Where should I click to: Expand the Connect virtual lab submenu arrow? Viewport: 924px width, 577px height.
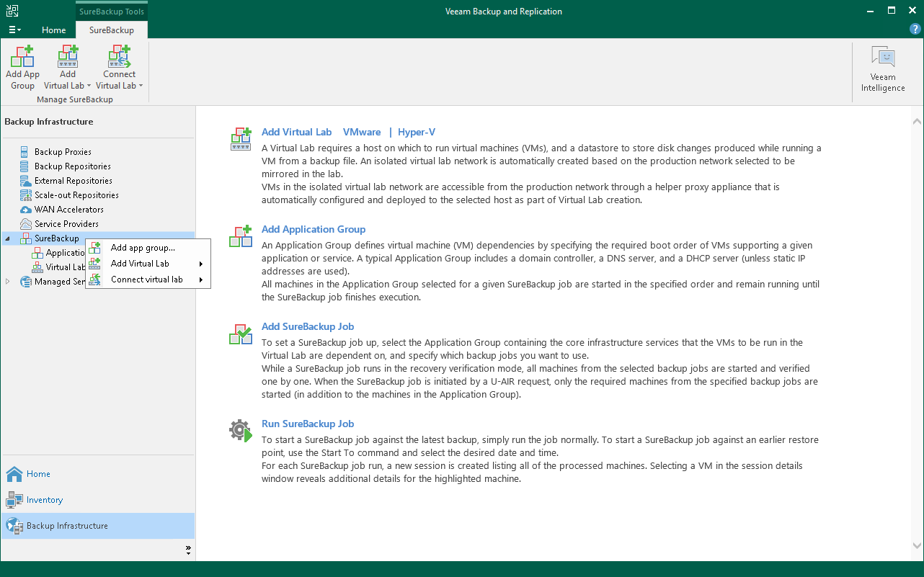click(201, 279)
